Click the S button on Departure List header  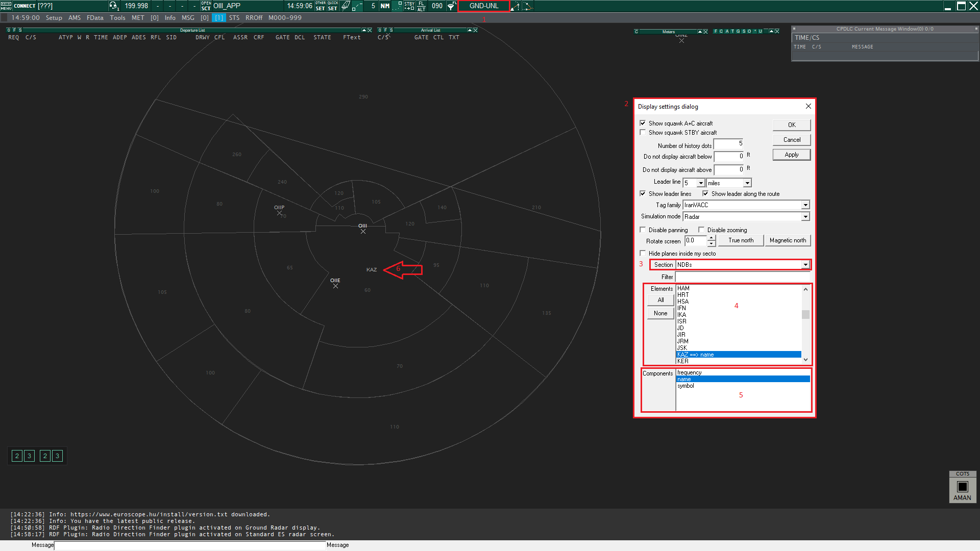point(20,30)
